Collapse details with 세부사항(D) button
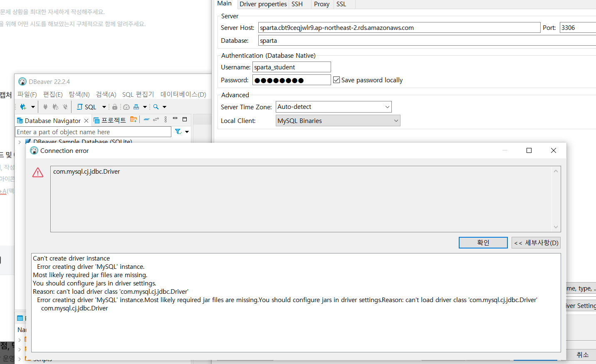The image size is (596, 364). (x=536, y=243)
